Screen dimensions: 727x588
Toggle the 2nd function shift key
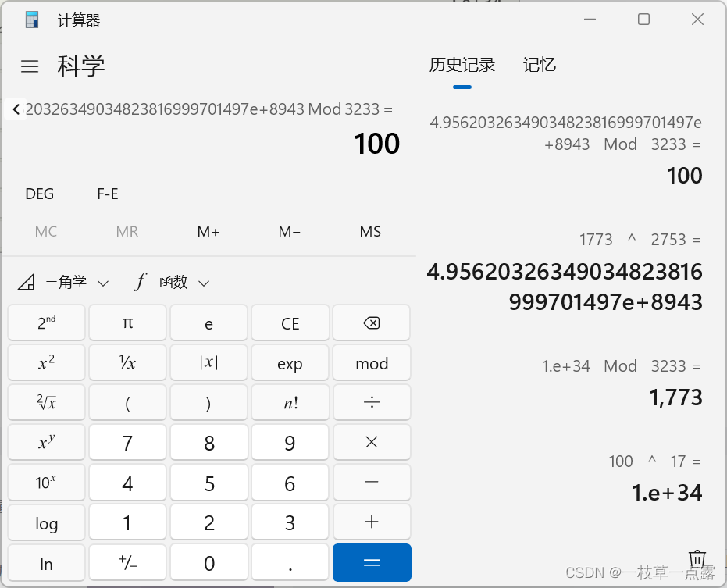[x=46, y=323]
